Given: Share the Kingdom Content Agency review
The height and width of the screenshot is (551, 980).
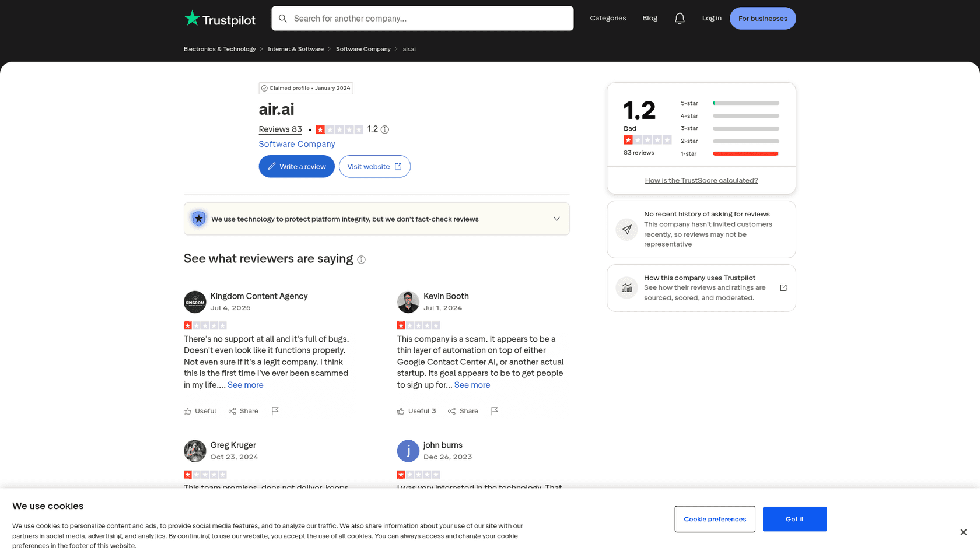Looking at the screenshot, I should pos(243,411).
